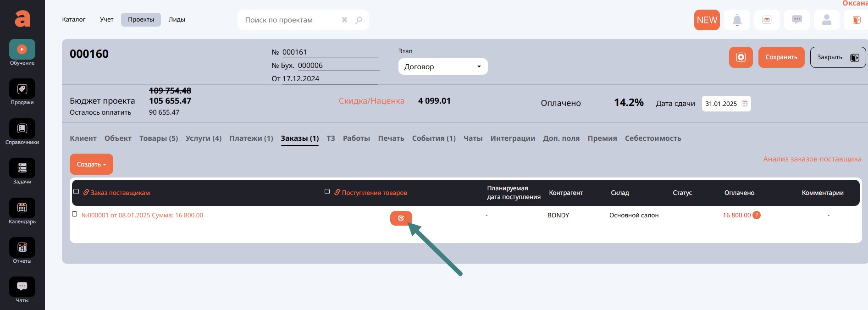Click the orange gear settings button
Viewport: 868px width, 310px height.
click(x=741, y=57)
